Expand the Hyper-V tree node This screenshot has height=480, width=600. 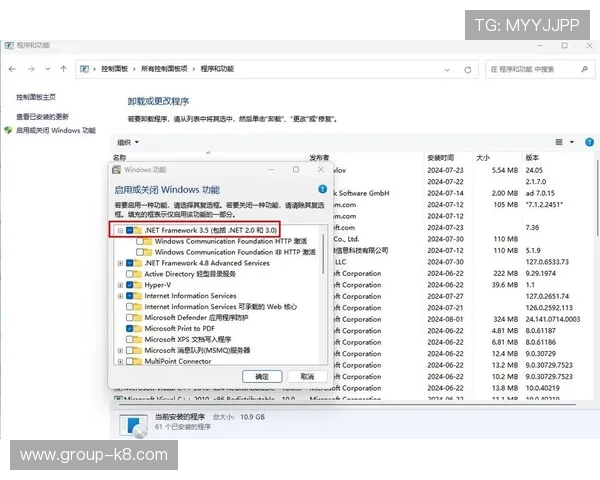tap(120, 285)
